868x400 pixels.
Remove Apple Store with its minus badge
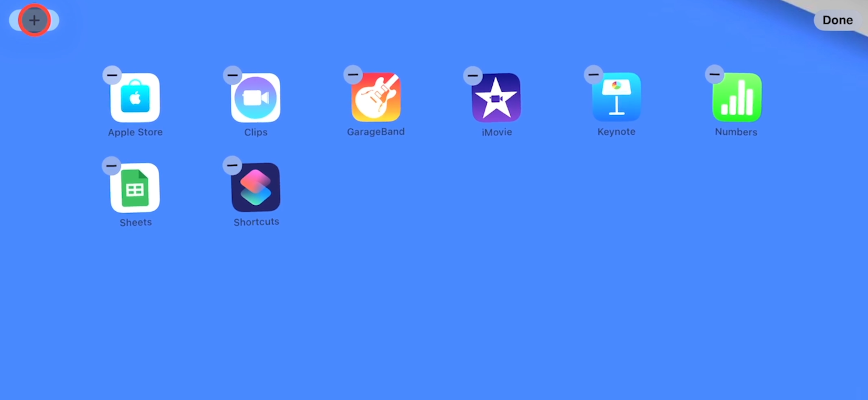tap(112, 75)
